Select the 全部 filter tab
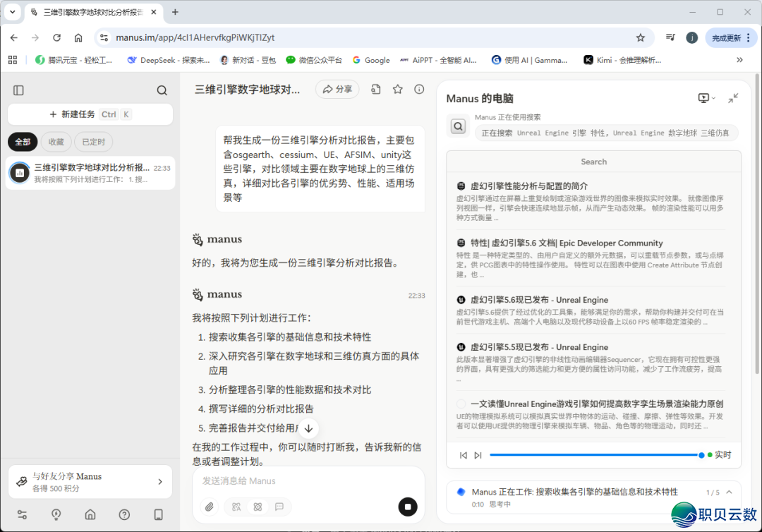762x532 pixels. pyautogui.click(x=23, y=142)
